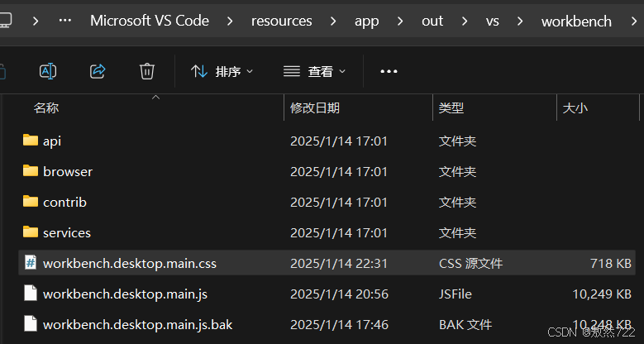The image size is (644, 344).
Task: Expand chevron after vs breadcrumb
Action: [520, 21]
